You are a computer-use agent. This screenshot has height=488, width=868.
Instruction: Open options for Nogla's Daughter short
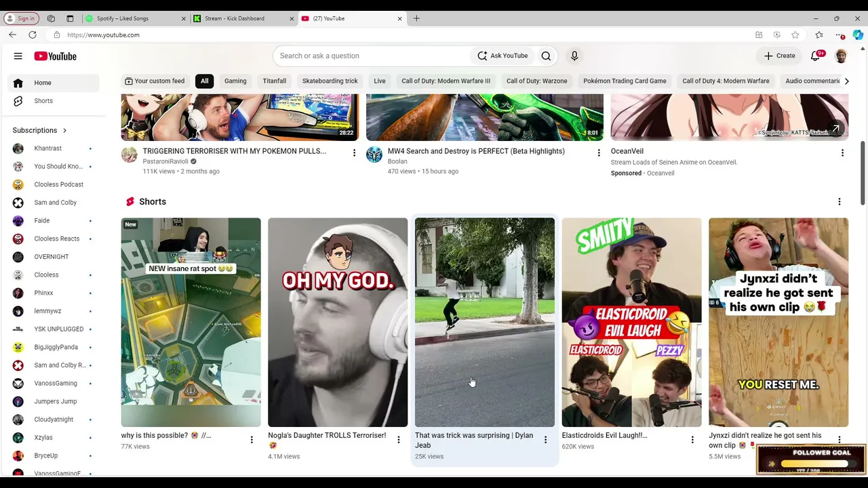pyautogui.click(x=399, y=440)
